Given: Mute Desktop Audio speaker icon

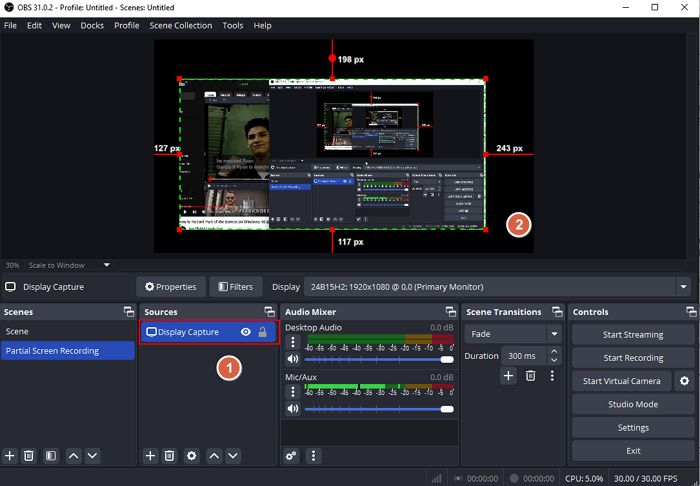Looking at the screenshot, I should point(293,359).
